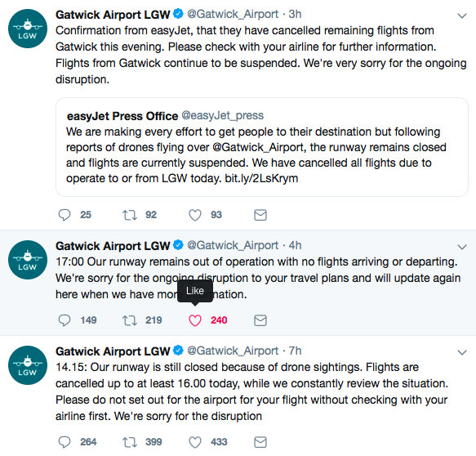Expand the more menu on the 4h tweet

point(462,247)
